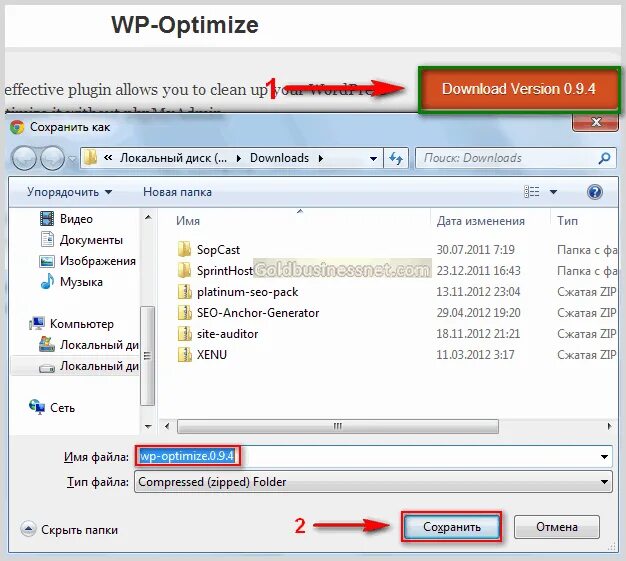The width and height of the screenshot is (626, 561).
Task: Click the Chrome icon in dialog title
Action: pyautogui.click(x=17, y=127)
